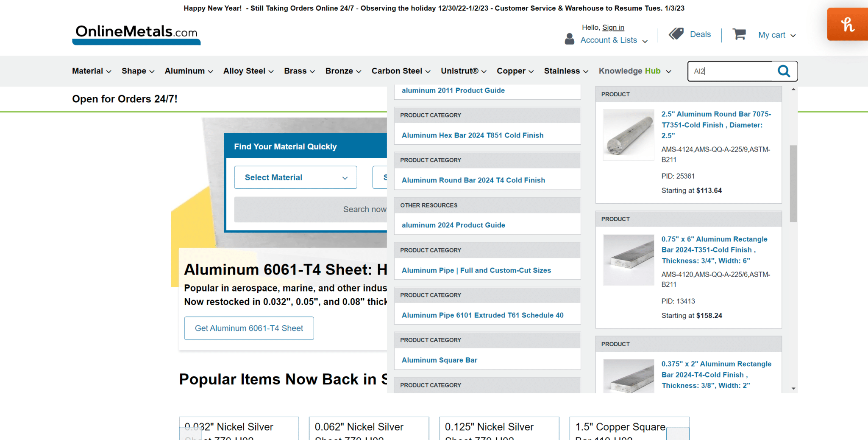Expand the Stainless menu
The width and height of the screenshot is (868, 440).
point(566,71)
